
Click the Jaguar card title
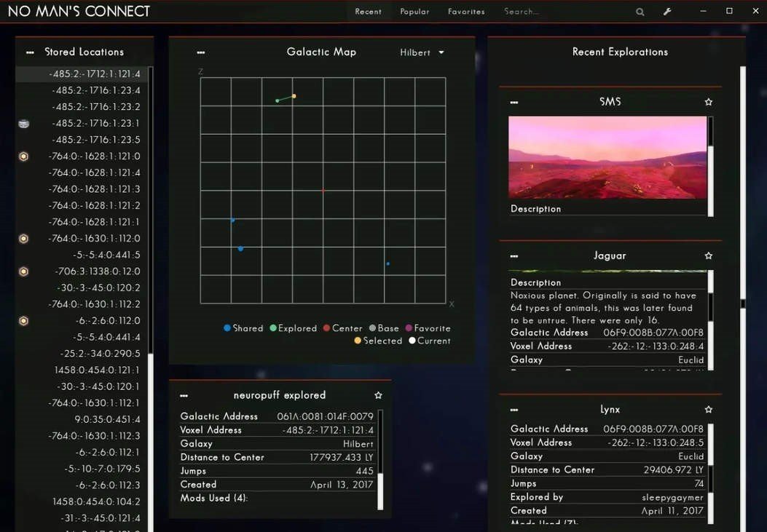tap(610, 255)
